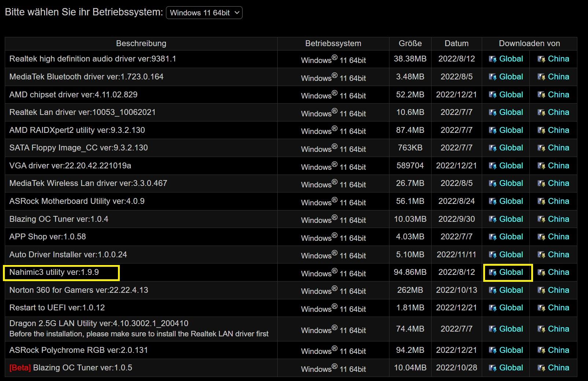The image size is (588, 381).
Task: Click the 'Downloaden von' column header
Action: (529, 44)
